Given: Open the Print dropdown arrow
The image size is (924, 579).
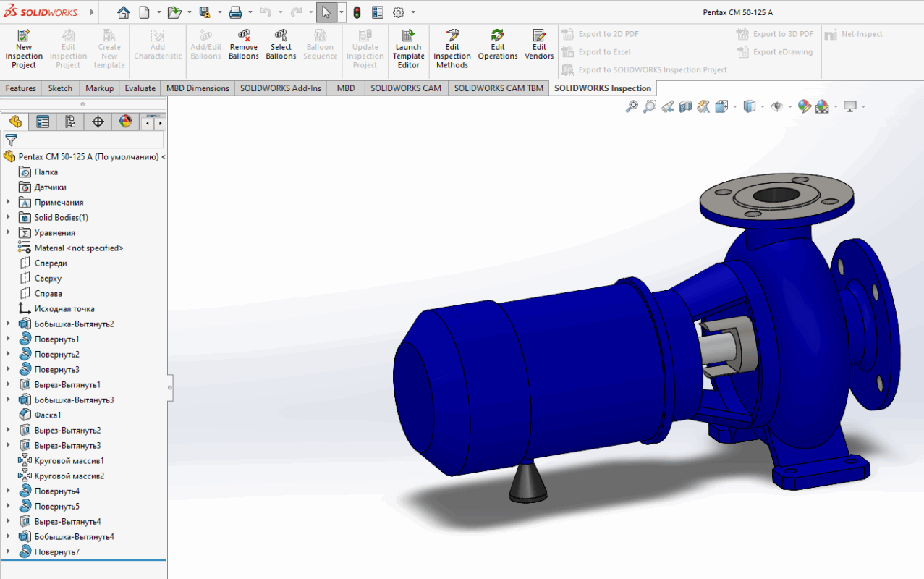Looking at the screenshot, I should point(250,12).
